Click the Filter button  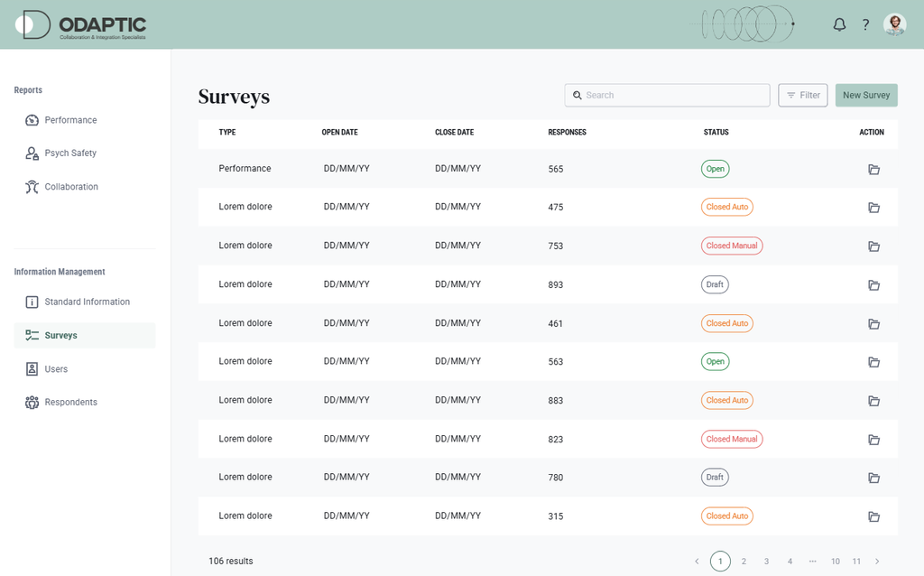tap(802, 95)
